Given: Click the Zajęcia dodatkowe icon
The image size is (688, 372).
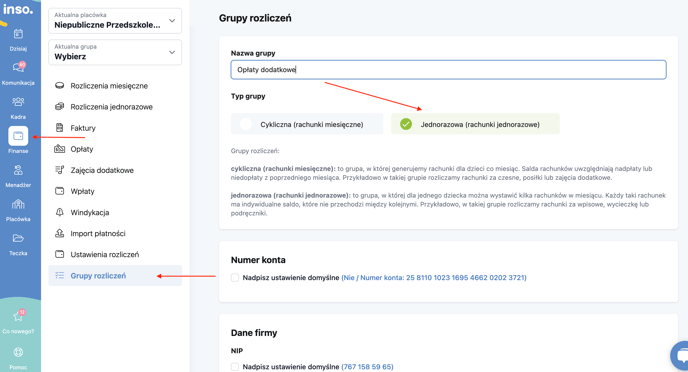Looking at the screenshot, I should [59, 170].
